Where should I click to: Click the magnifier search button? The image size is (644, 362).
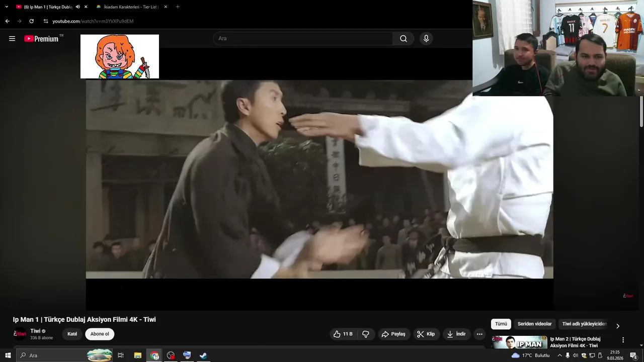[404, 39]
